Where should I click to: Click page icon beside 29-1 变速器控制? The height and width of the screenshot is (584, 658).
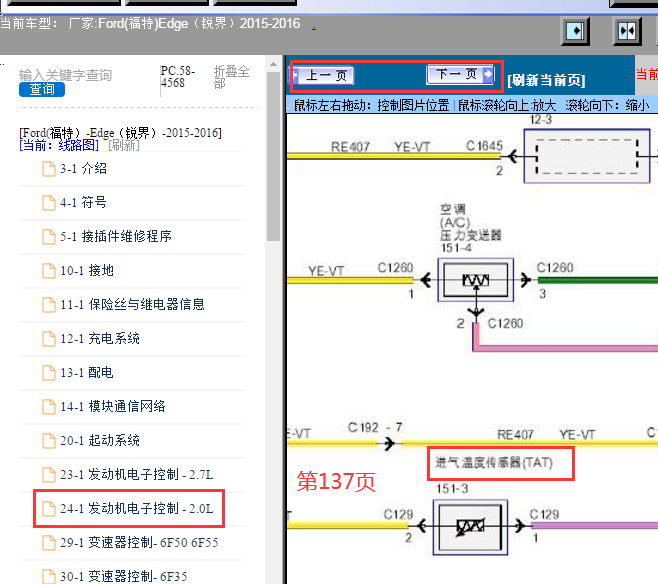click(49, 543)
